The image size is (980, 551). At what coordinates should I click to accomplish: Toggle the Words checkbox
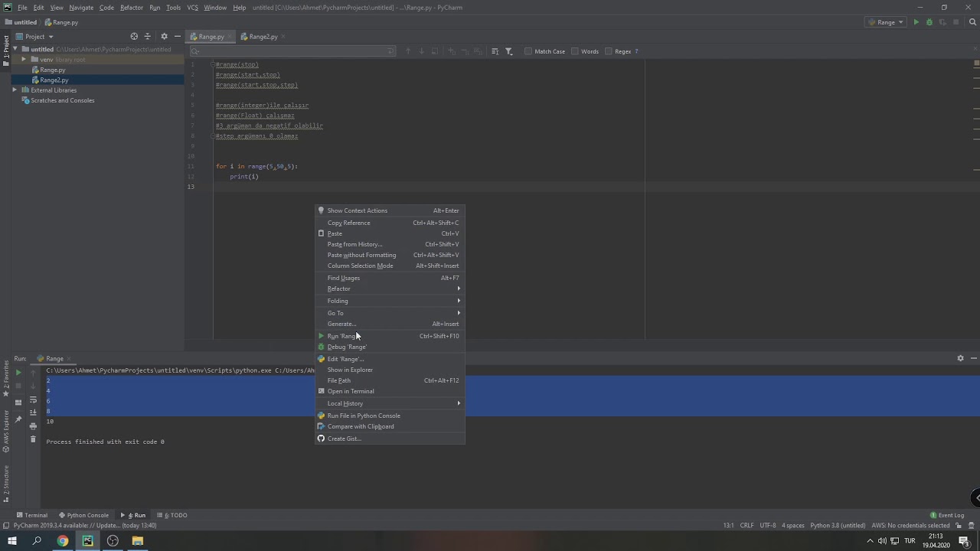pos(574,51)
